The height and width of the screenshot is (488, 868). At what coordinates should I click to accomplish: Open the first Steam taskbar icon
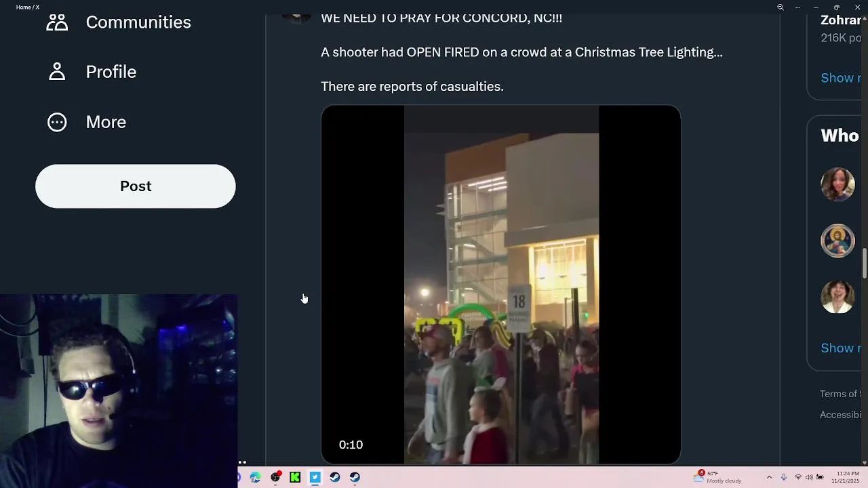pyautogui.click(x=335, y=477)
